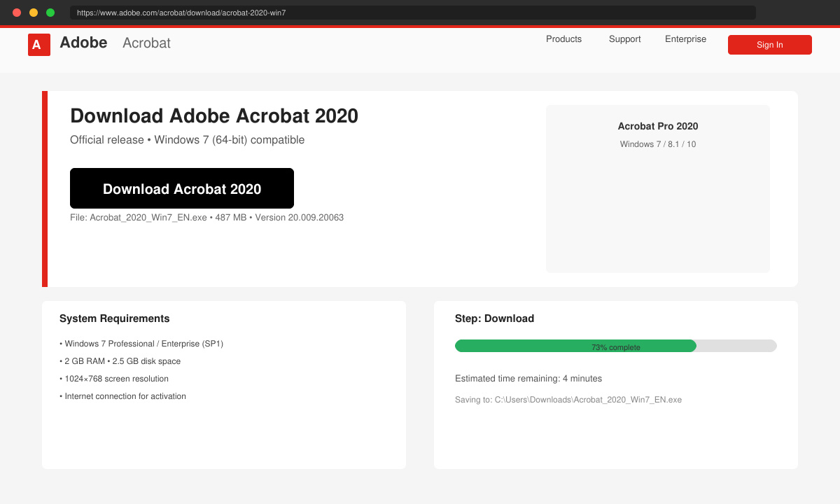Image resolution: width=840 pixels, height=504 pixels.
Task: Click the yellow minimize window button
Action: pyautogui.click(x=34, y=13)
